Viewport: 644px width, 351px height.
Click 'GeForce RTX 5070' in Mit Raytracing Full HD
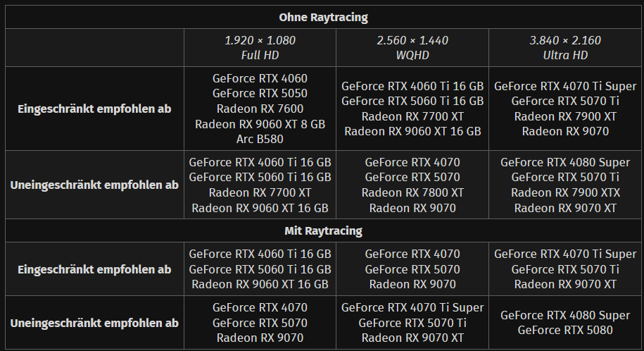pyautogui.click(x=260, y=323)
